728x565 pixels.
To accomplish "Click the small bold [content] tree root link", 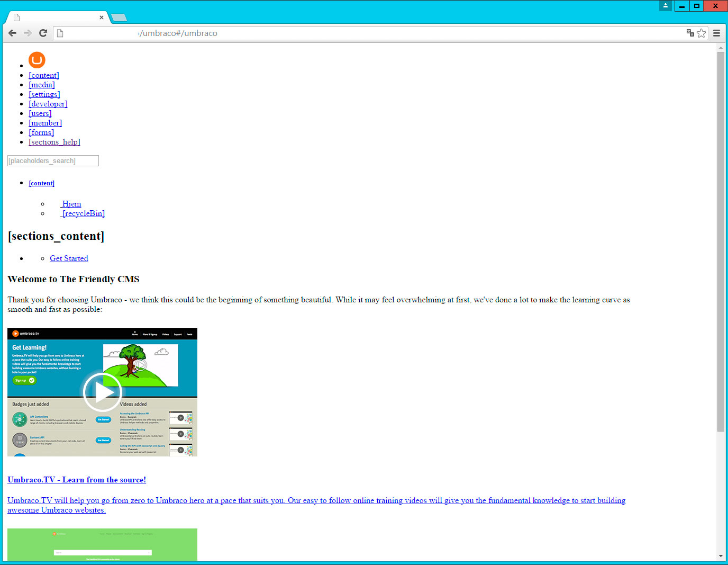I will click(x=42, y=183).
